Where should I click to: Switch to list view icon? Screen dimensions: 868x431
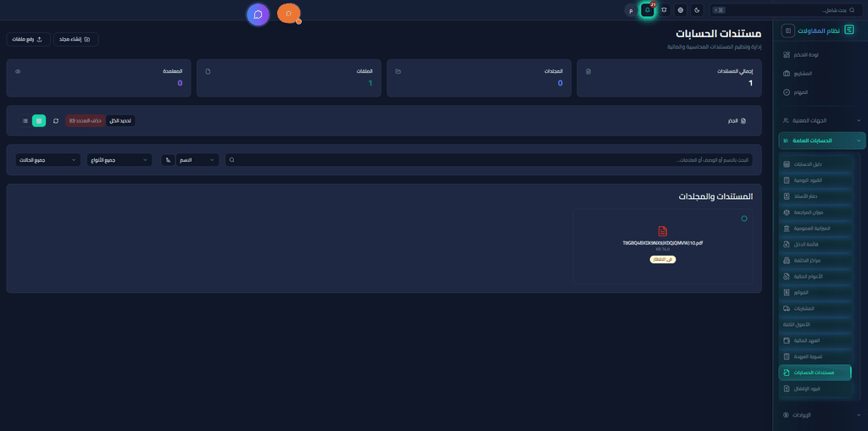[25, 120]
